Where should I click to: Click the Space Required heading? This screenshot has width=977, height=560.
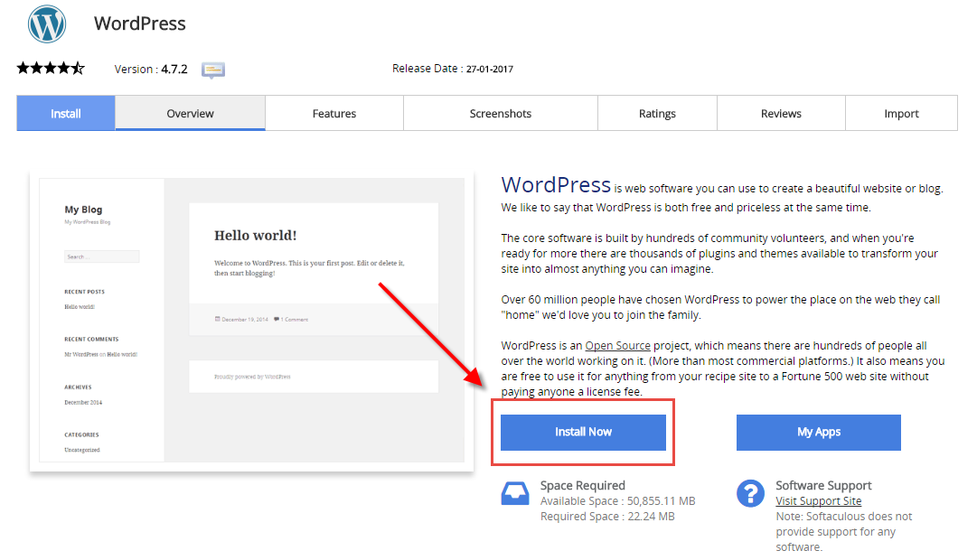point(583,485)
